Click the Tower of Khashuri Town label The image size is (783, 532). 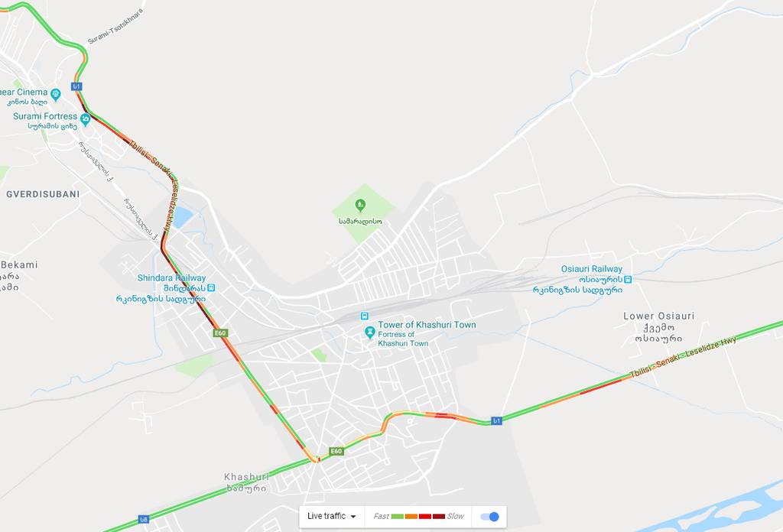pyautogui.click(x=427, y=325)
